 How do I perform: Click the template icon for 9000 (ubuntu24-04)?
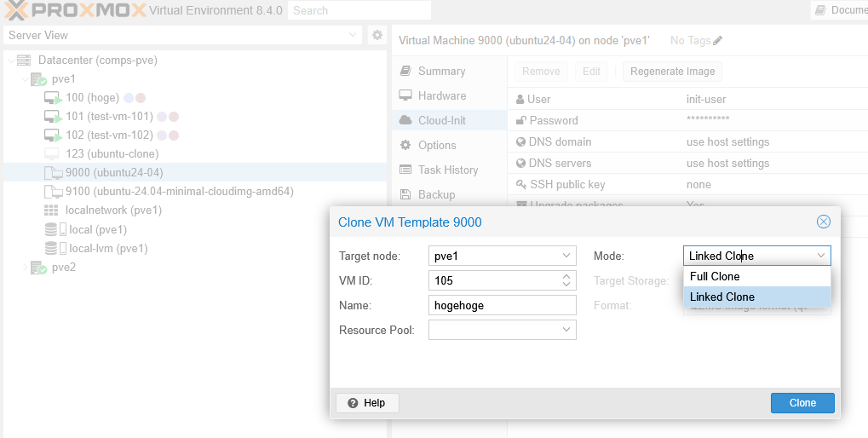click(x=53, y=173)
